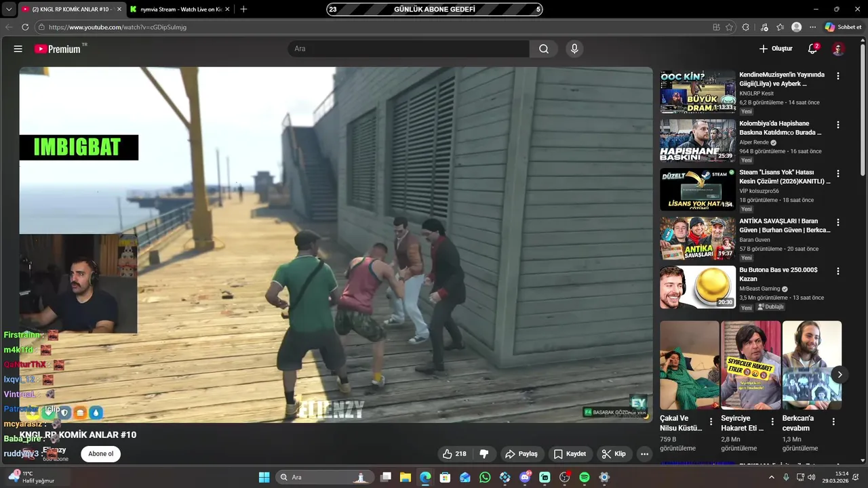Open media control music icon in toolbar
The image size is (868, 488).
[x=764, y=27]
